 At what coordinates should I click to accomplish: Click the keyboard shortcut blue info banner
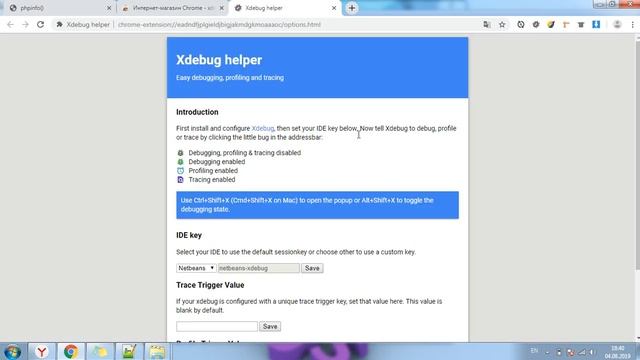pyautogui.click(x=317, y=205)
